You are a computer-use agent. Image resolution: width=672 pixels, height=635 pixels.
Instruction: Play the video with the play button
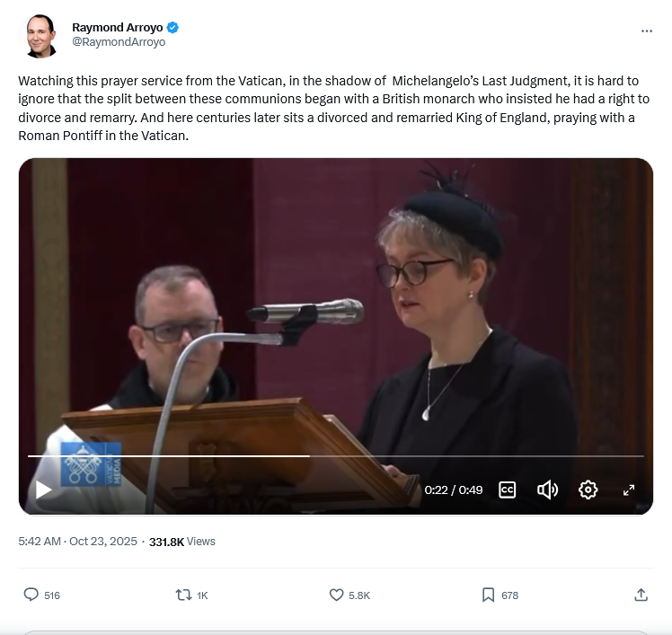(x=43, y=489)
